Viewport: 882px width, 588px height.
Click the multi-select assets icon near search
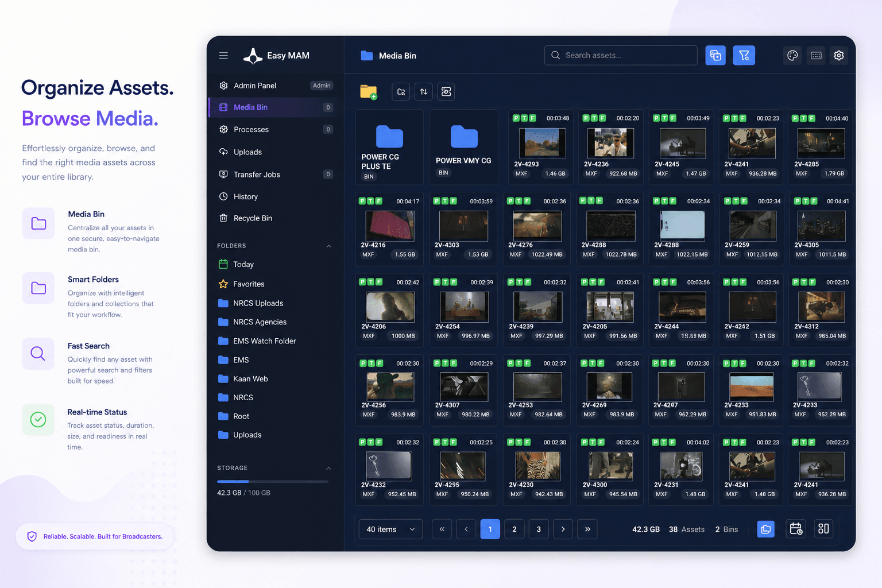pos(715,55)
